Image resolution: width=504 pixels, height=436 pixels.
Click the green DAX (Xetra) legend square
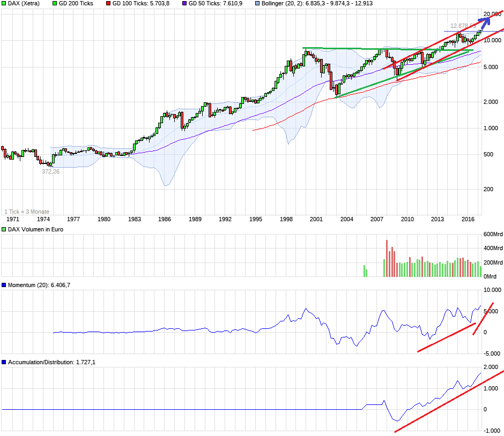click(x=4, y=4)
